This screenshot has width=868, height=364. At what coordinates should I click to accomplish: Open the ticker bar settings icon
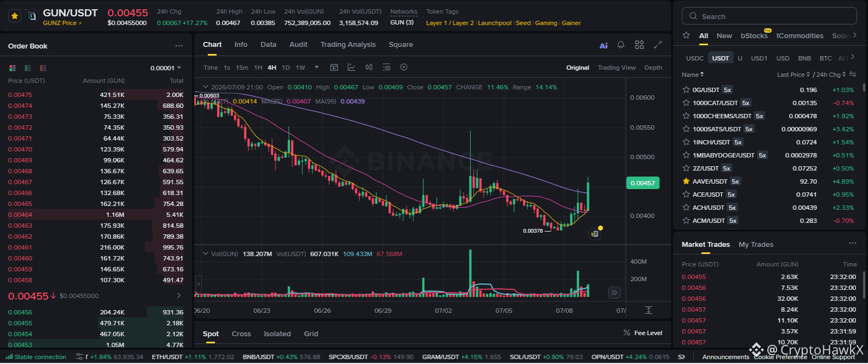[x=79, y=357]
